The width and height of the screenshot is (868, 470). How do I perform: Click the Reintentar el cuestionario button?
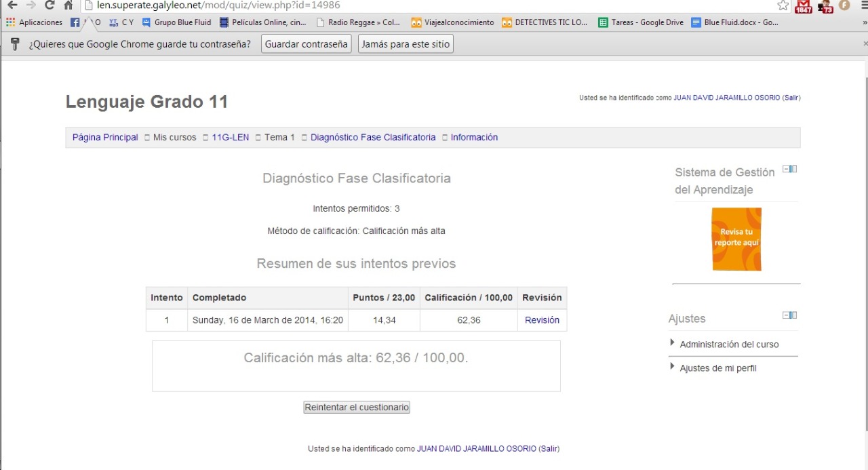pos(357,407)
